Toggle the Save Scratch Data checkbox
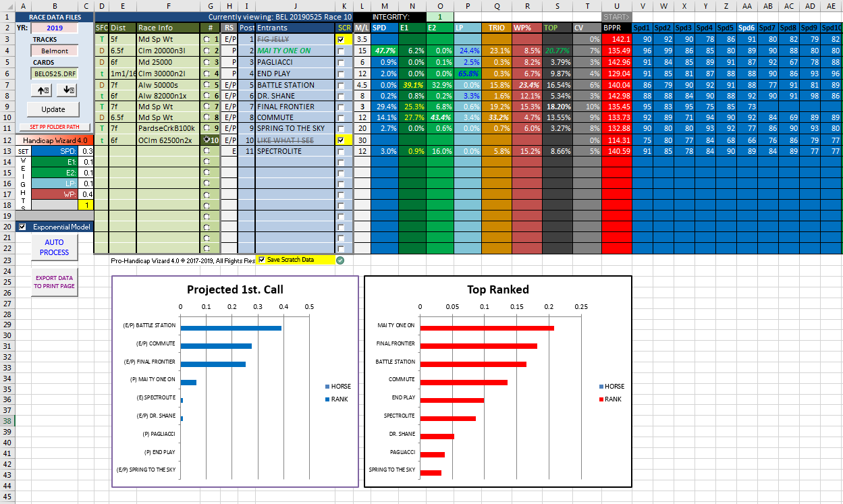The height and width of the screenshot is (504, 843). point(262,260)
